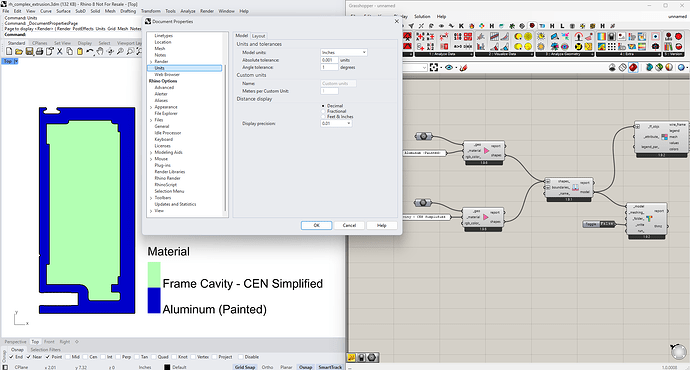Open the Analyze menu in Rhino
Screen dimensions: 690x370
coord(188,11)
